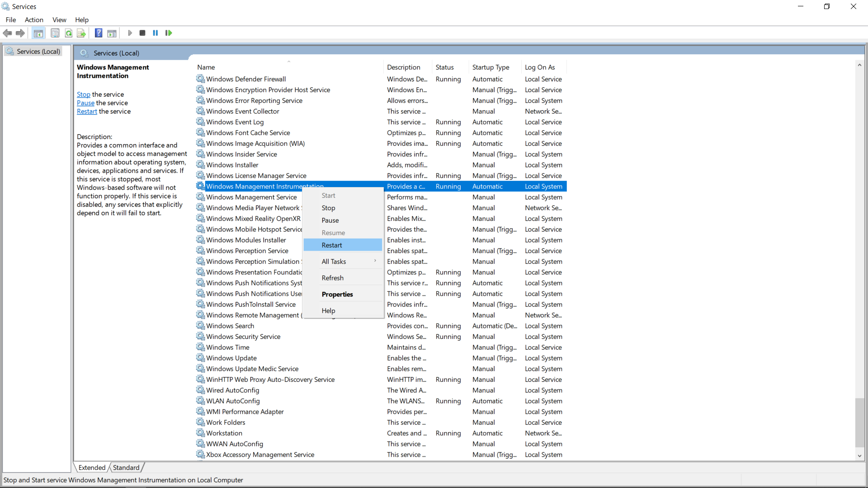Click the vertical scrollbar thumb
Screen dimensions: 868x488
859,422
